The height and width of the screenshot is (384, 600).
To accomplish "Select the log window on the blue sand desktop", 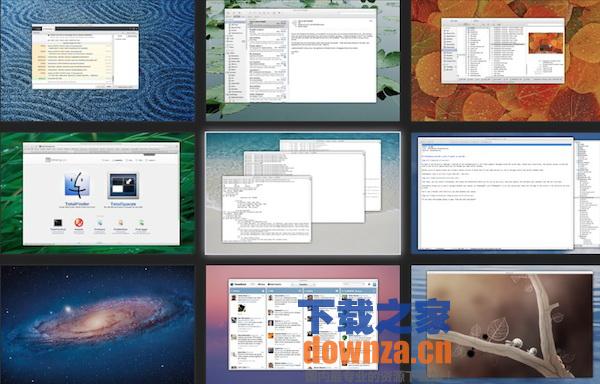I will tap(85, 57).
